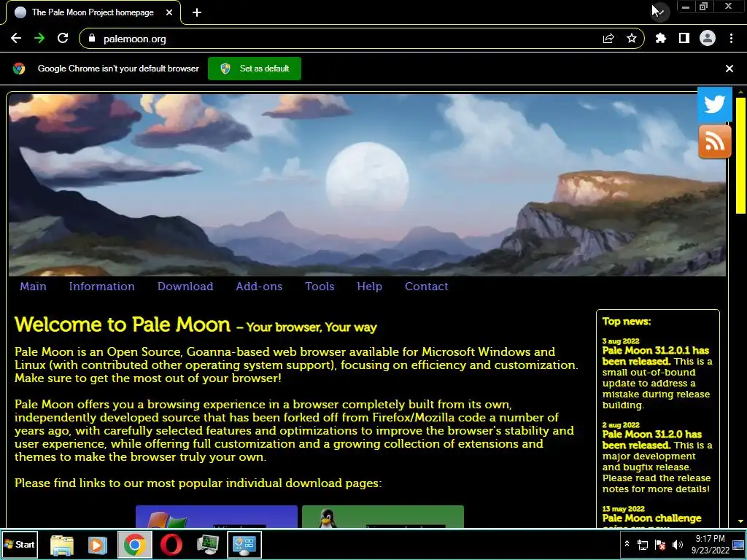747x560 pixels.
Task: View site info via the lock icon
Action: pyautogui.click(x=92, y=39)
